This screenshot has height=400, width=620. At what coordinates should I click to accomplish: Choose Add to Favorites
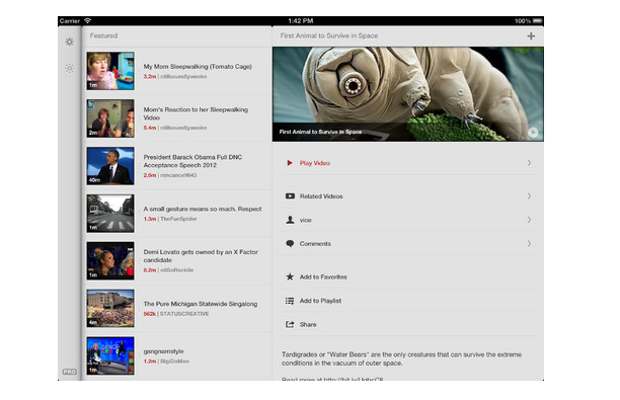tap(323, 277)
